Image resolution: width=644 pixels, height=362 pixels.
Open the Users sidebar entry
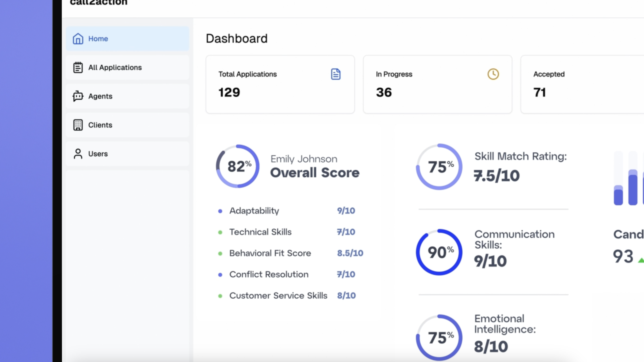[98, 154]
